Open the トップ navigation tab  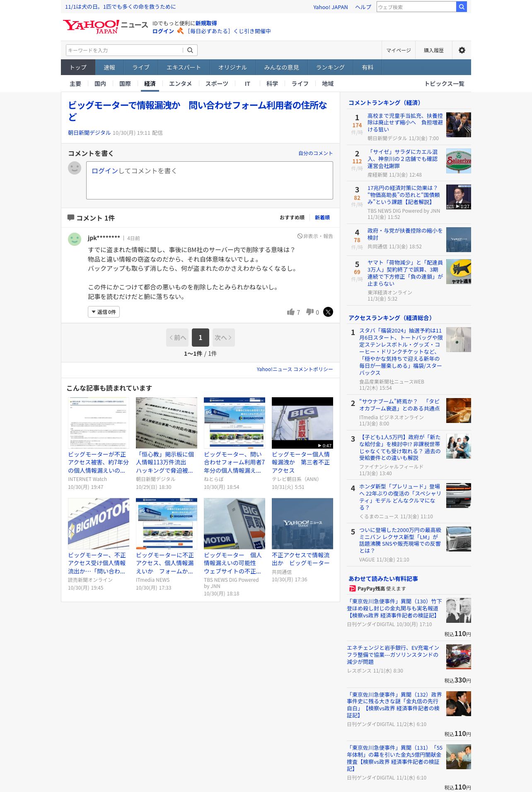point(78,67)
